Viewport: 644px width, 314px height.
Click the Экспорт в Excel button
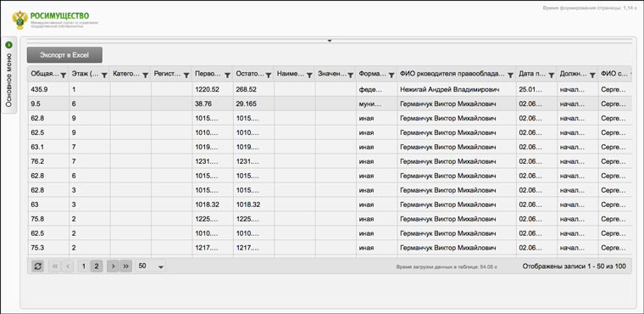point(64,54)
